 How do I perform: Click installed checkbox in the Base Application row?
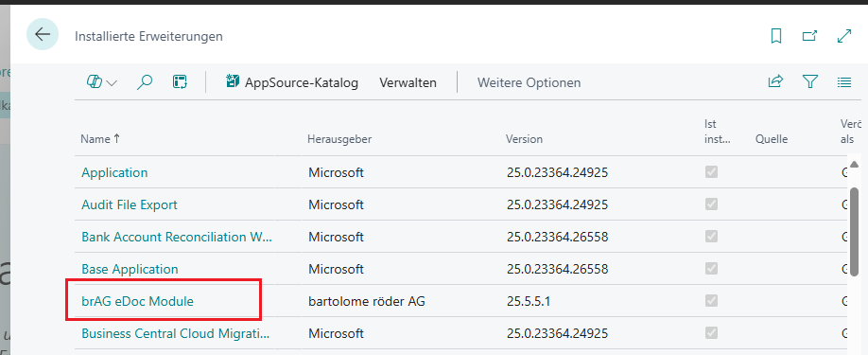pyautogui.click(x=711, y=268)
